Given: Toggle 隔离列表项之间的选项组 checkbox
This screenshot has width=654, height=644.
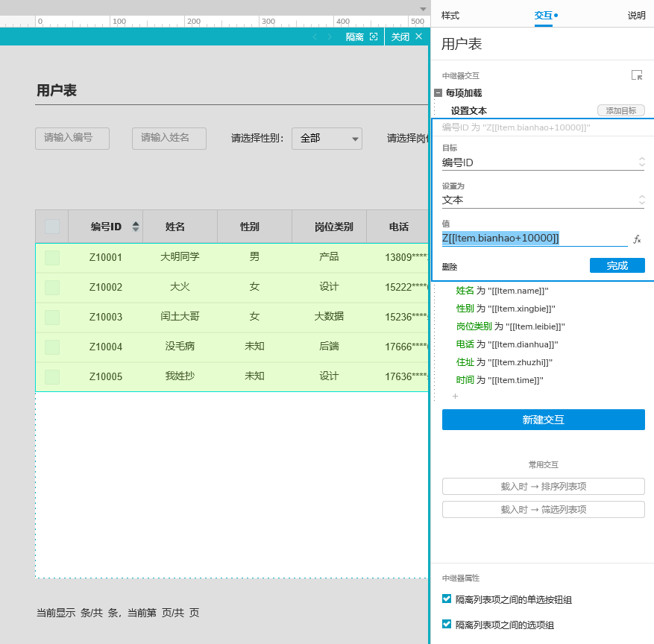Looking at the screenshot, I should click(447, 624).
